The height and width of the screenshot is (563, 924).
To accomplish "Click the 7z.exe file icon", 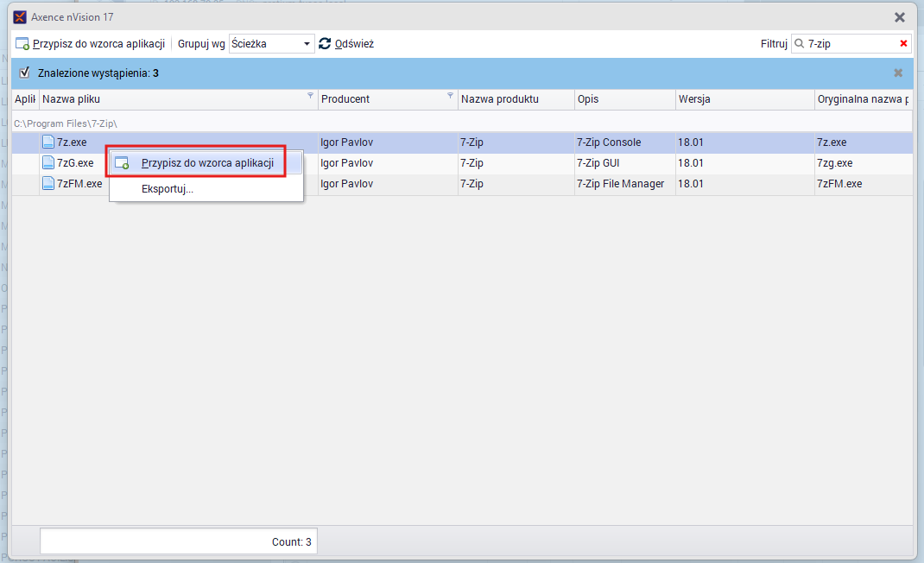I will (48, 142).
